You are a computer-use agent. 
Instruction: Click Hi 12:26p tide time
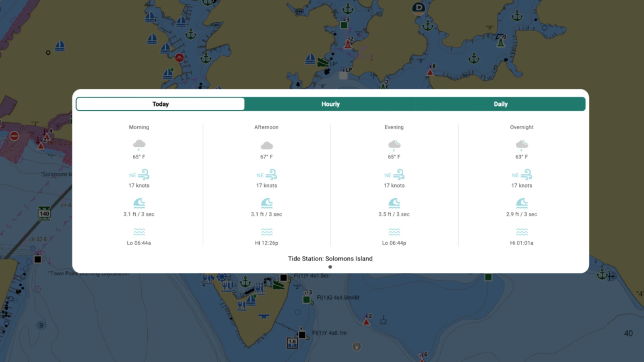click(266, 243)
